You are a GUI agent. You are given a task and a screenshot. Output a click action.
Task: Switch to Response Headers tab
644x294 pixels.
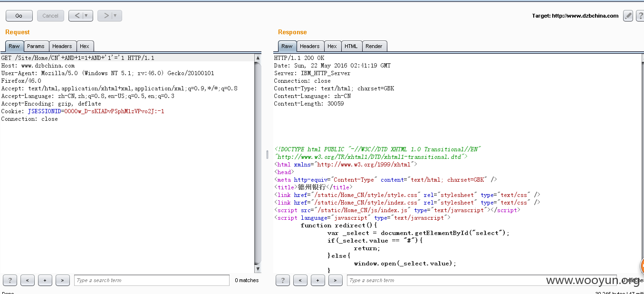310,46
